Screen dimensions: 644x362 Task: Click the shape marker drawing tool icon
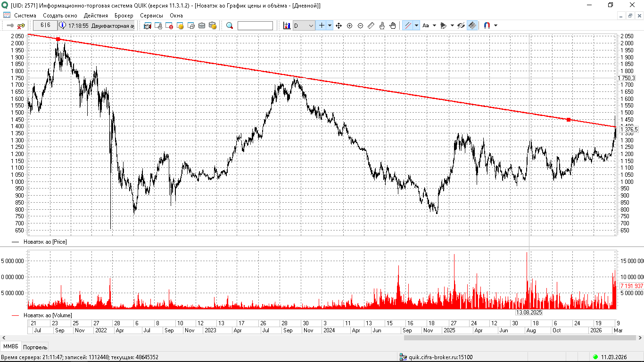[x=443, y=25]
